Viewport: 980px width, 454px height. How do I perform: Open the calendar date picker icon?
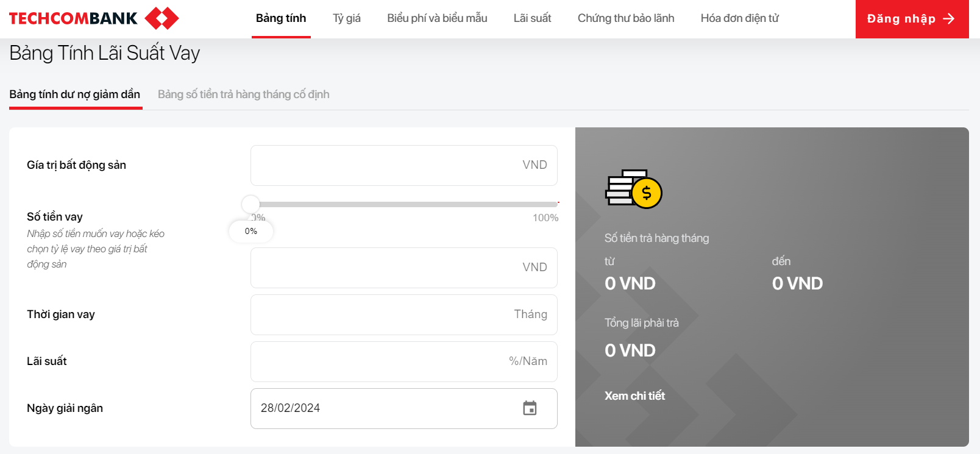[x=530, y=408]
